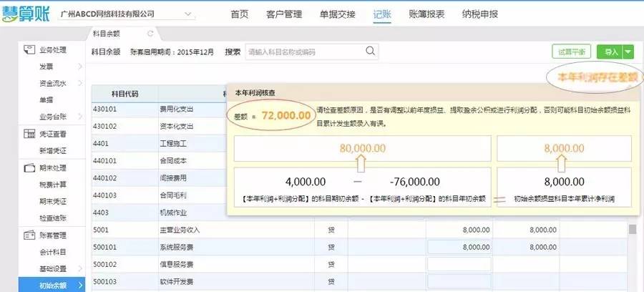Click 机械作业 row name
This screenshot has height=292, width=644.
(173, 213)
